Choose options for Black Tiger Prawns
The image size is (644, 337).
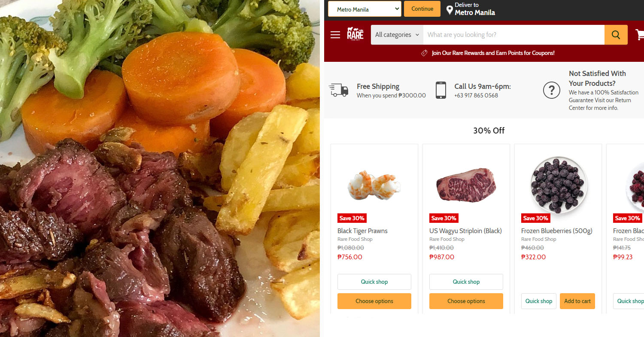[374, 301]
